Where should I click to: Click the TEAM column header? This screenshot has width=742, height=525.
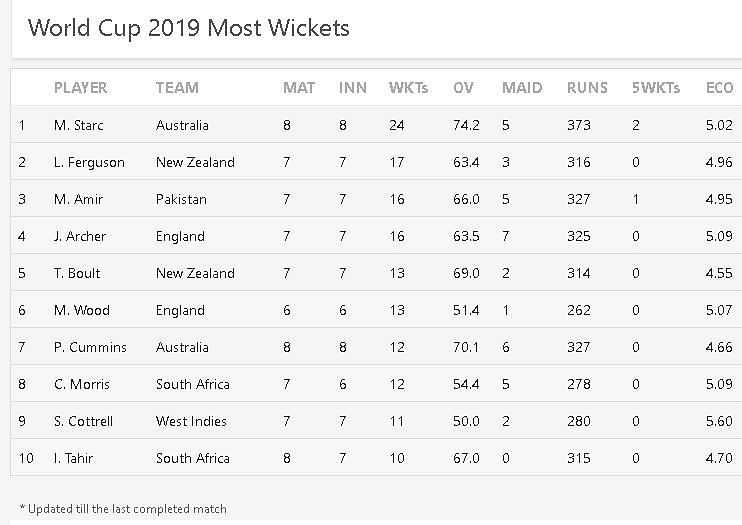tap(177, 88)
